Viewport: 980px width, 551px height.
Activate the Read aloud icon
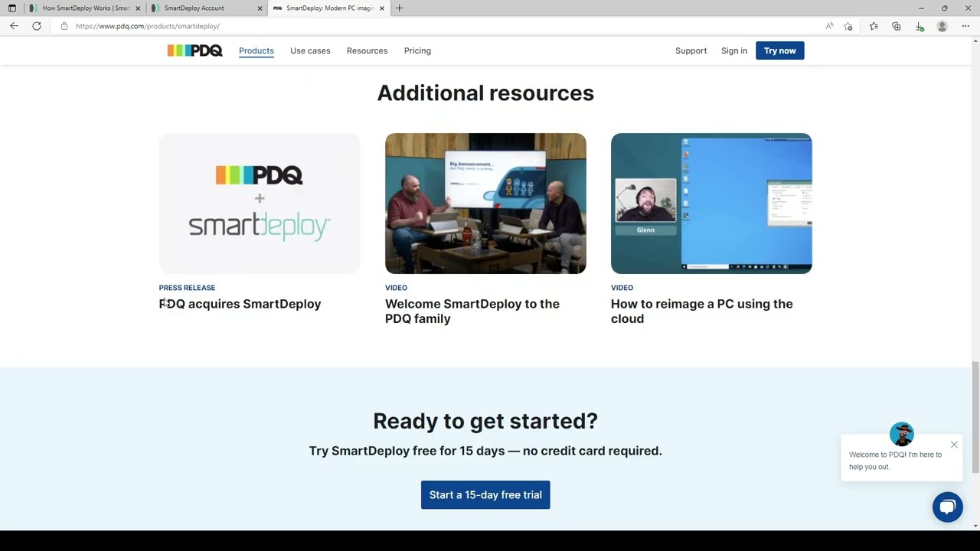[829, 26]
